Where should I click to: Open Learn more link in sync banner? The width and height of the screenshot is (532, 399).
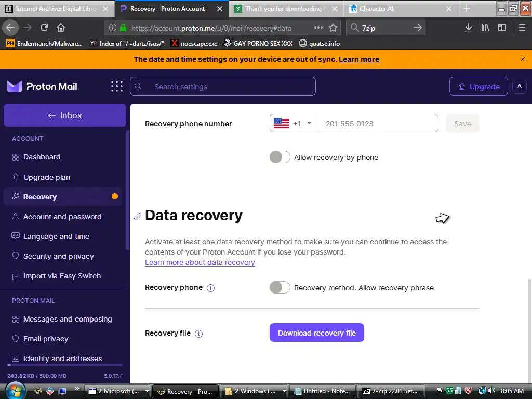[x=359, y=59]
